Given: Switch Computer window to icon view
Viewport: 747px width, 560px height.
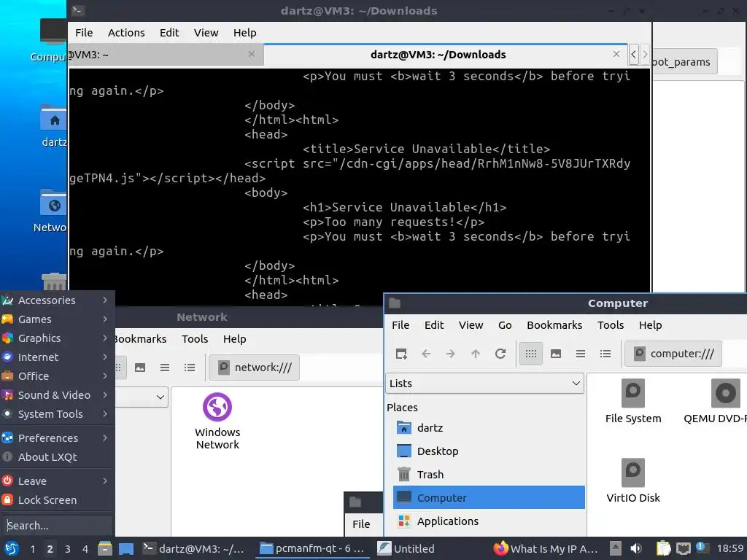Looking at the screenshot, I should [531, 354].
